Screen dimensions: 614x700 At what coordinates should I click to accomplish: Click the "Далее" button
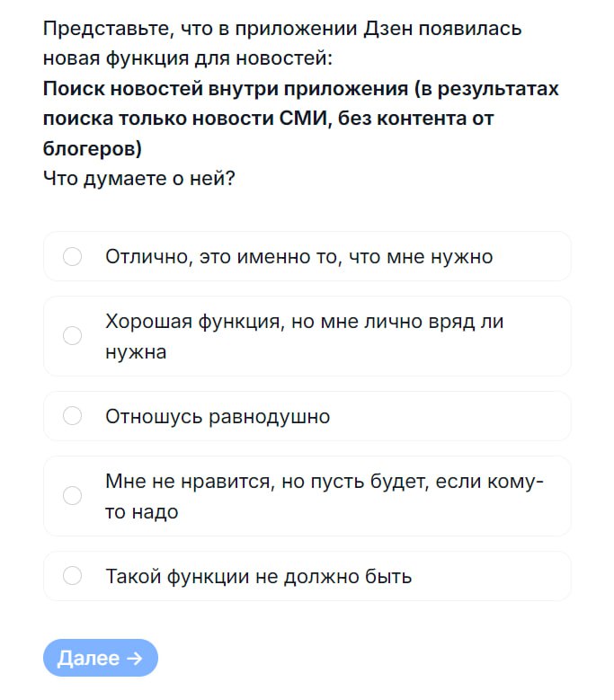pos(100,658)
